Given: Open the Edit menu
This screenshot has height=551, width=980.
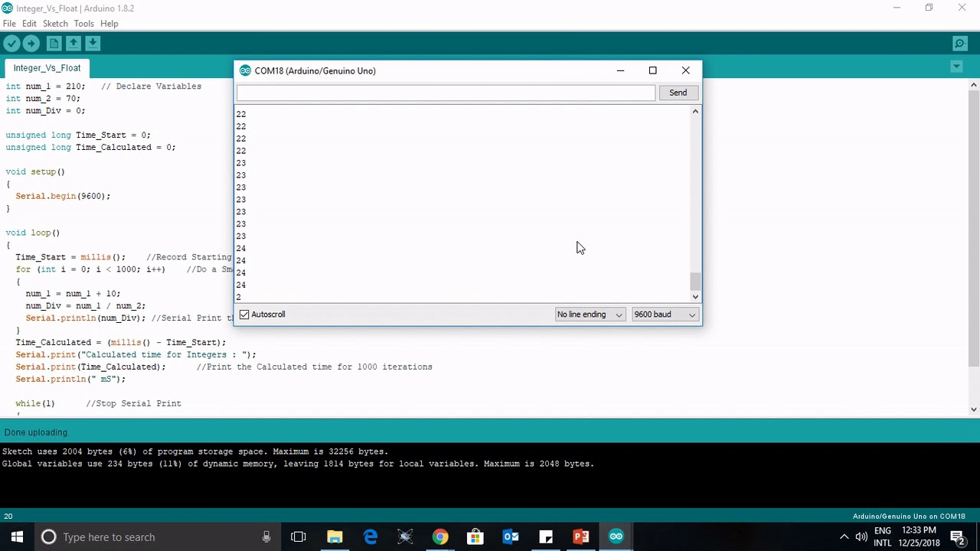Looking at the screenshot, I should [29, 24].
